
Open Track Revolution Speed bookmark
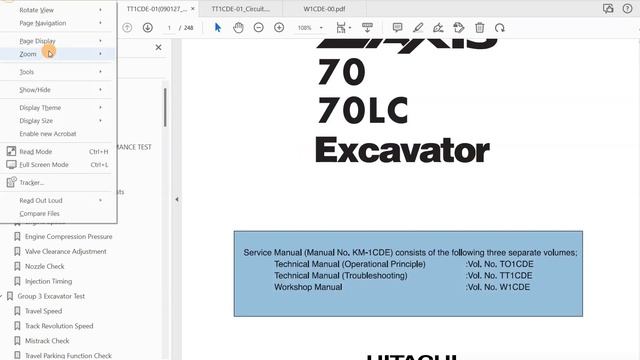click(x=59, y=326)
